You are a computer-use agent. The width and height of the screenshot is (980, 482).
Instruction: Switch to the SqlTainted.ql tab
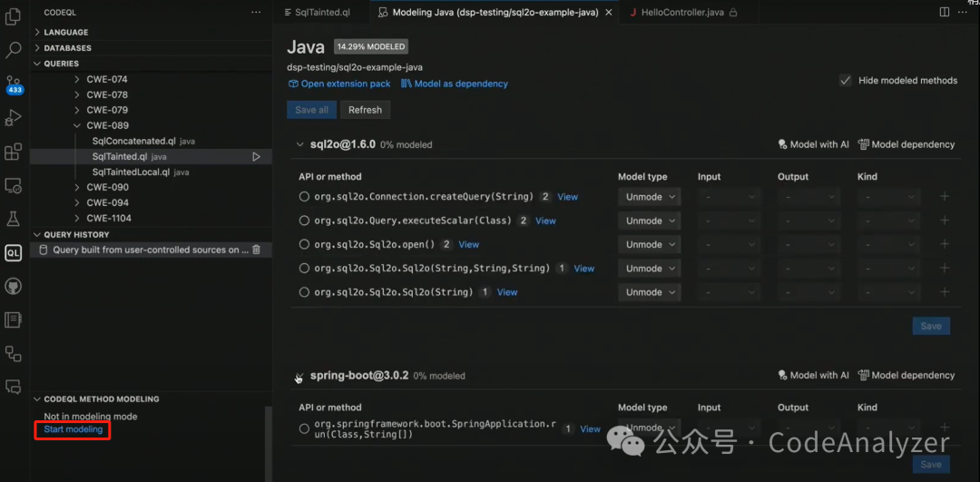click(321, 13)
